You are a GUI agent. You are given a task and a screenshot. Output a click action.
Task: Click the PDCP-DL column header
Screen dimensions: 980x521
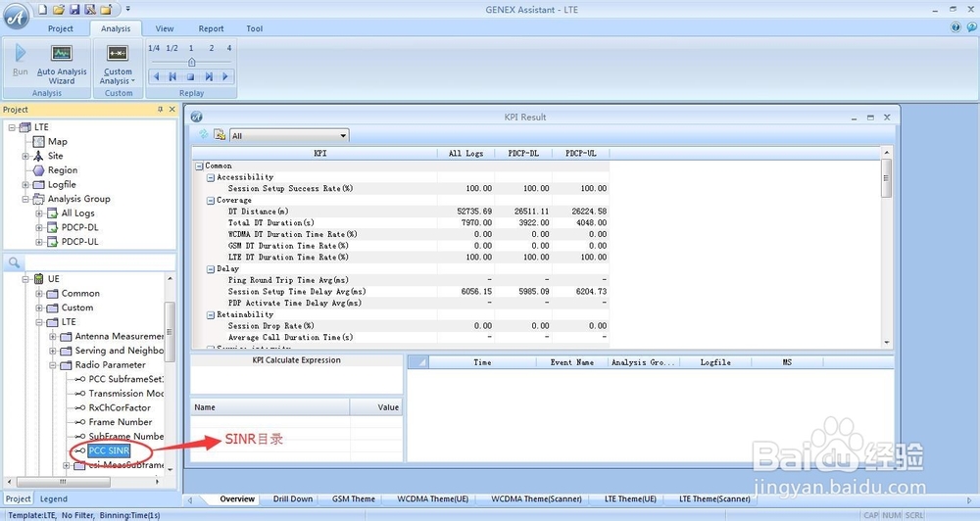(523, 154)
